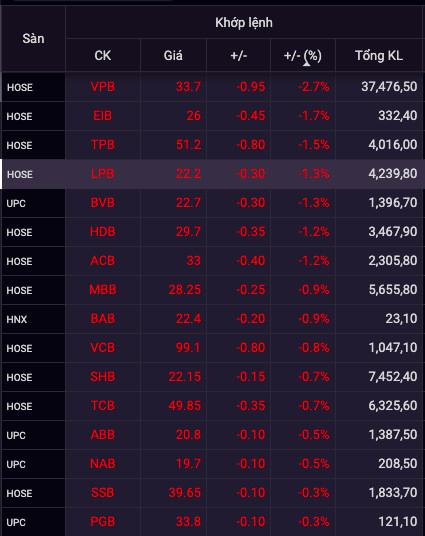The image size is (425, 536).
Task: Open the BVB stock on UPC
Action: [103, 203]
